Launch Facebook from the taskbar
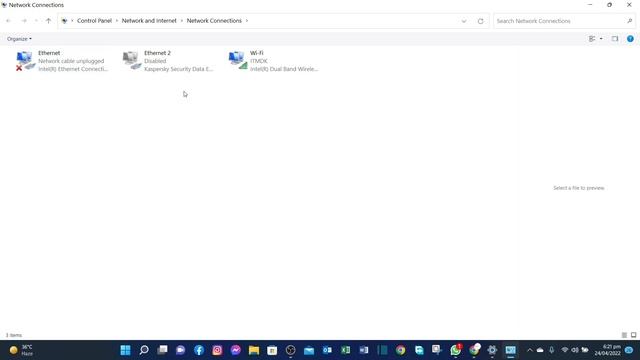 [x=199, y=350]
